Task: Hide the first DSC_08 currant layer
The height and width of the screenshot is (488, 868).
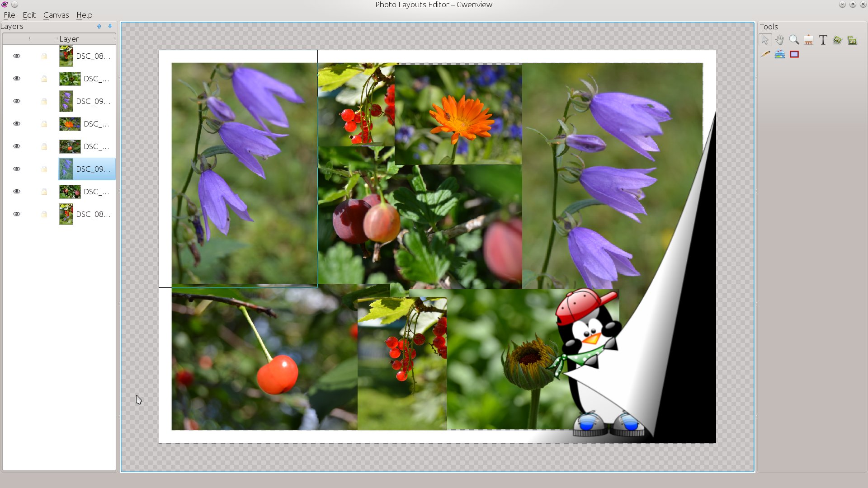Action: point(17,56)
